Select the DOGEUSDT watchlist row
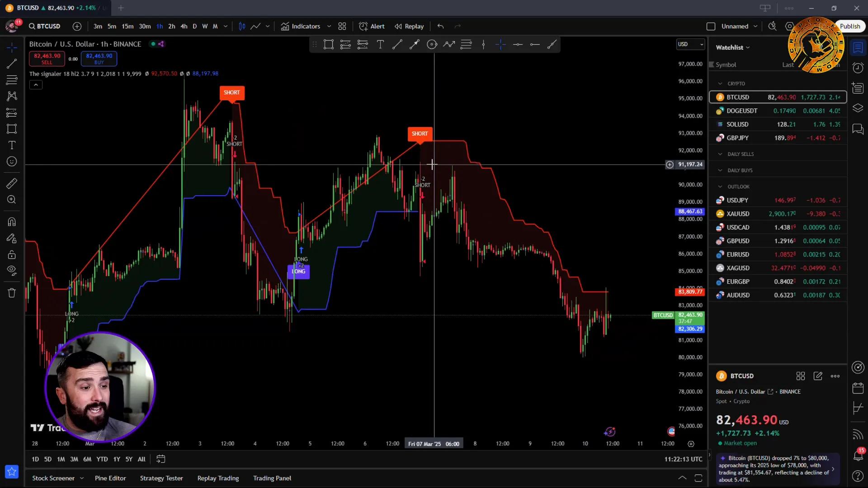The height and width of the screenshot is (488, 868). [778, 111]
